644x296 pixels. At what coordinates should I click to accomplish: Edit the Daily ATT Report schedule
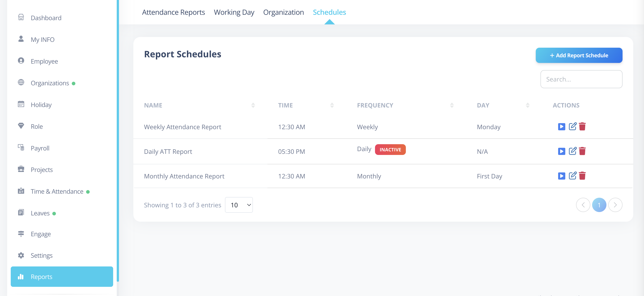click(x=572, y=151)
